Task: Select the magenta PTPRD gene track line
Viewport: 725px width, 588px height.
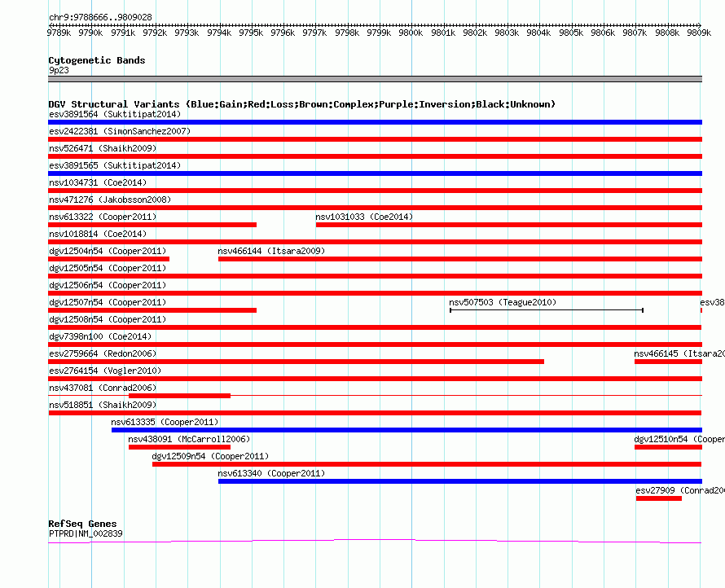Action: (375, 541)
